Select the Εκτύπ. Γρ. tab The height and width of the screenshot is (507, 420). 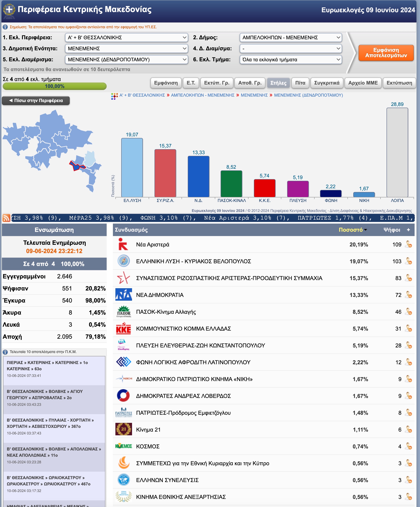tap(217, 83)
